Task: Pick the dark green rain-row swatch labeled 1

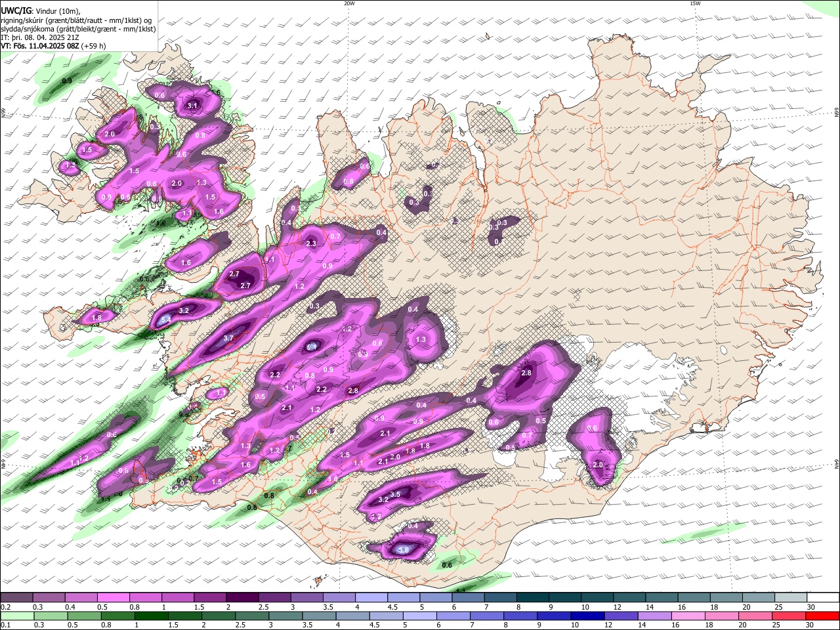Action: (x=151, y=616)
